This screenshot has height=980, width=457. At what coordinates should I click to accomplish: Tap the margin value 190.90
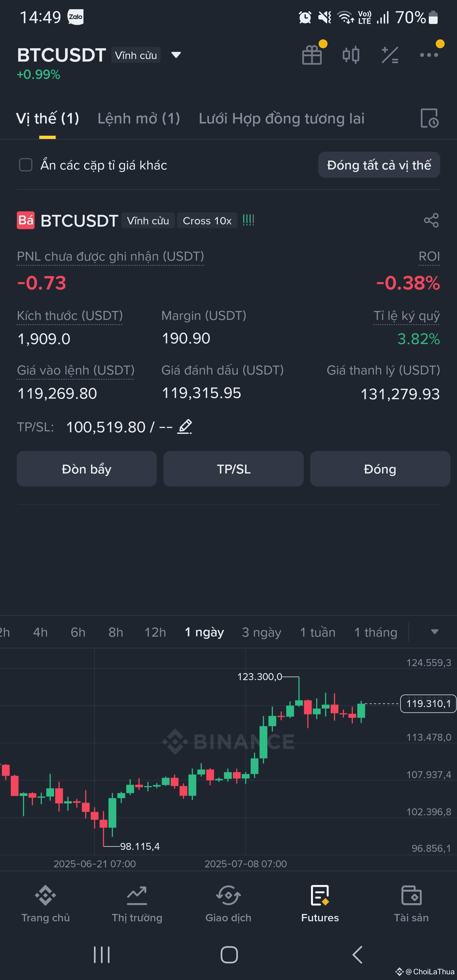[186, 338]
